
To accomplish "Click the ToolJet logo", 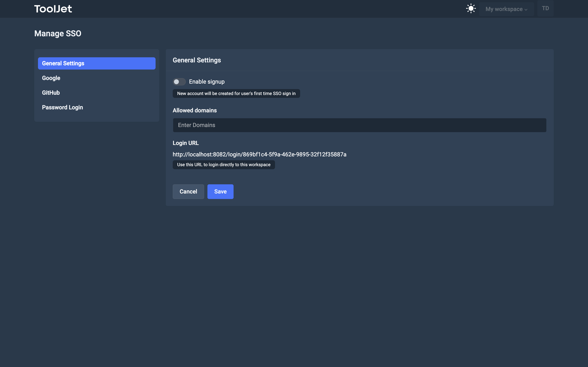I will (53, 9).
